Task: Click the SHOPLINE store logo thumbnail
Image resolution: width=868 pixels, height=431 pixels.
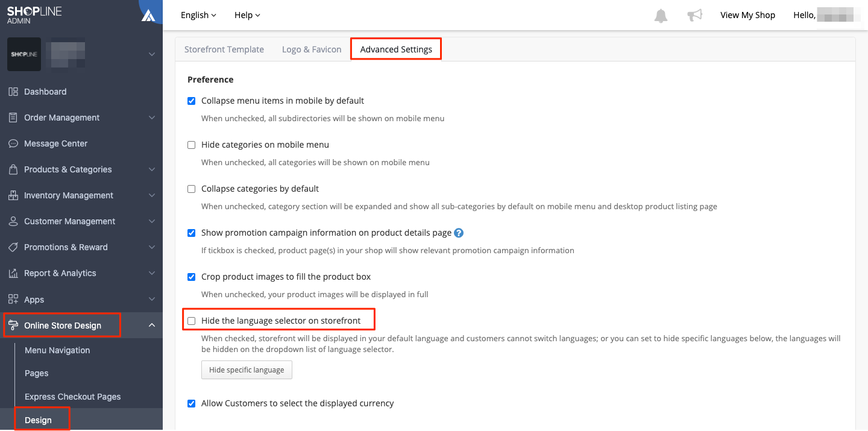Action: pyautogui.click(x=24, y=54)
